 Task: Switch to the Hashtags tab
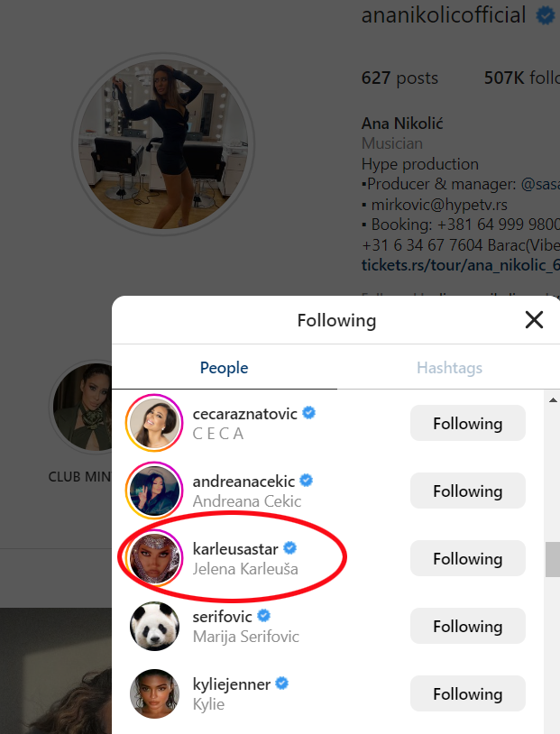[x=449, y=368]
